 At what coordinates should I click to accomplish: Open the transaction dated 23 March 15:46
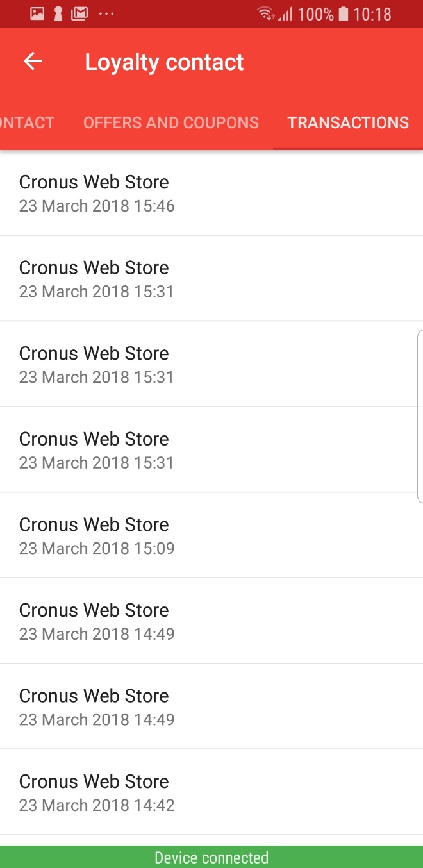[211, 193]
